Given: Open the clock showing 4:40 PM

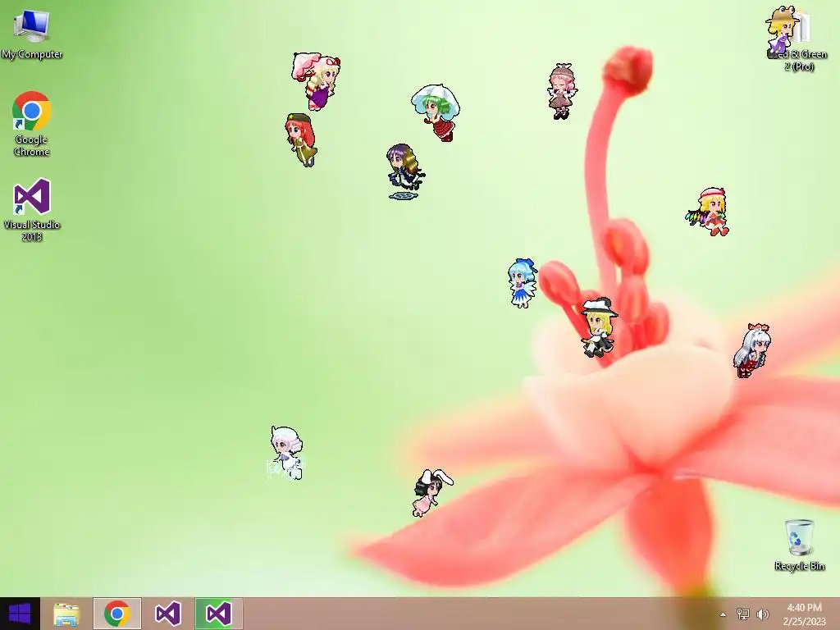Looking at the screenshot, I should 804,614.
